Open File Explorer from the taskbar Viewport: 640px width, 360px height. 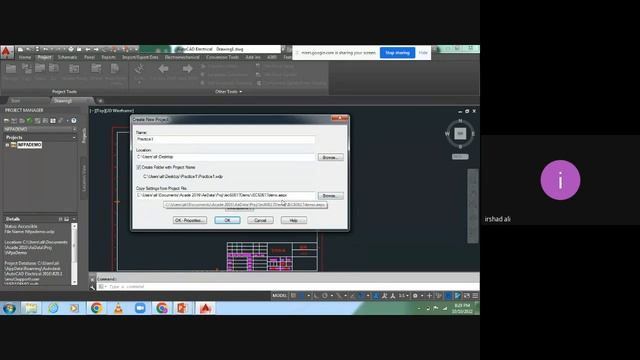click(x=31, y=308)
